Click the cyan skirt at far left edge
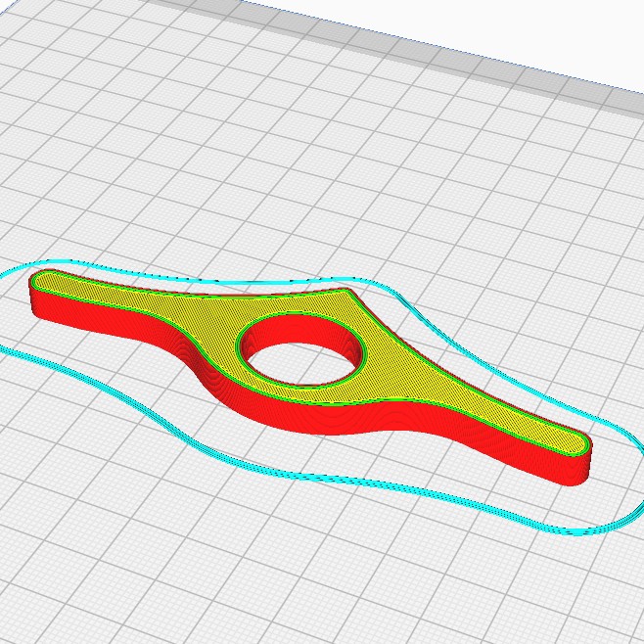Viewport: 644px width, 644px height. tap(6, 271)
